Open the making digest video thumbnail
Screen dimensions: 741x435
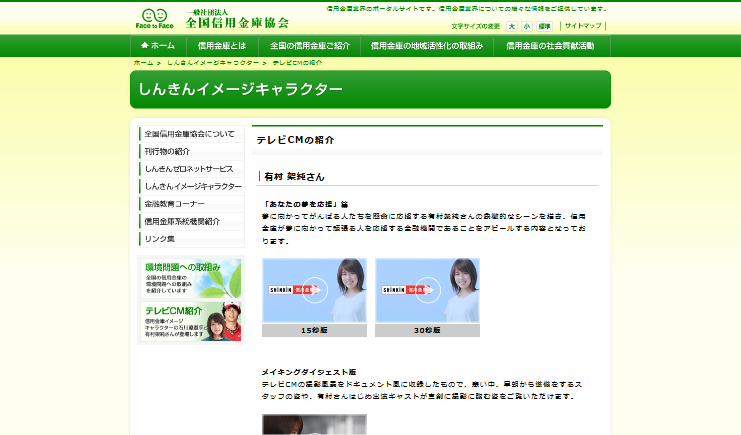(x=314, y=425)
